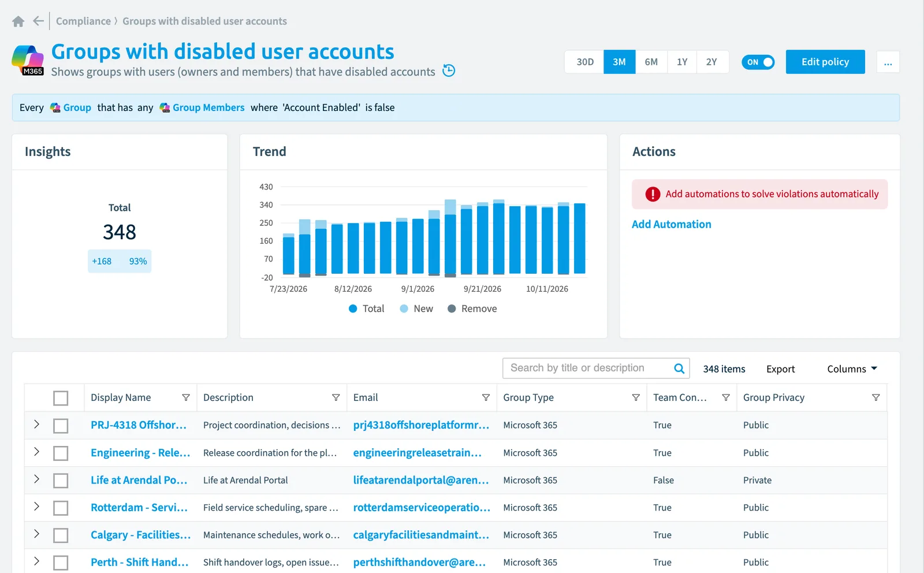Click the Edit policy button
The height and width of the screenshot is (573, 924).
825,62
